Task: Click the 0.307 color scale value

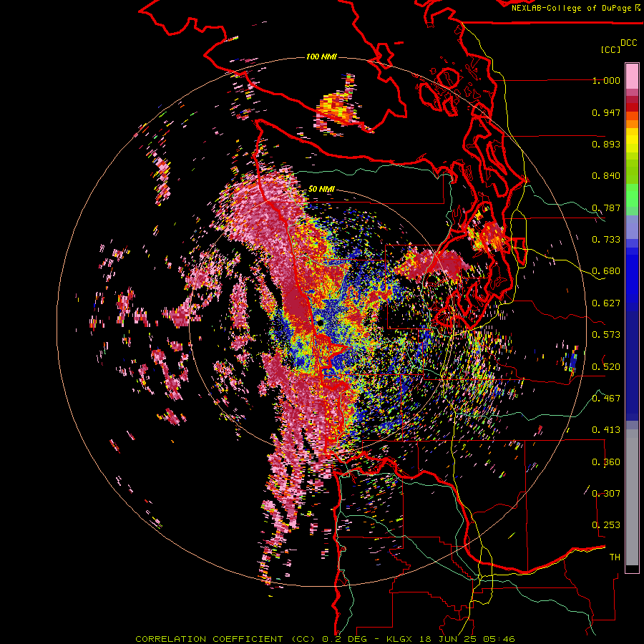Action: click(x=606, y=494)
